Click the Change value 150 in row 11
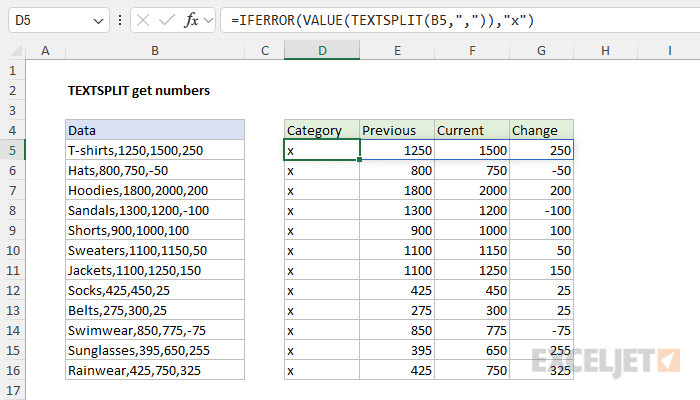Viewport: 700px width, 400px height. tap(542, 271)
